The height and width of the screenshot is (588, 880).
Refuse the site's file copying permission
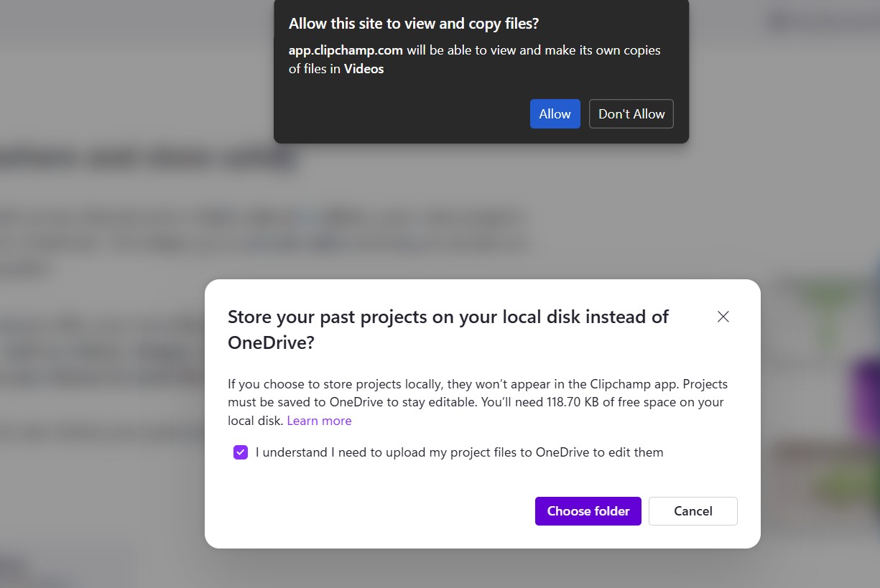631,113
